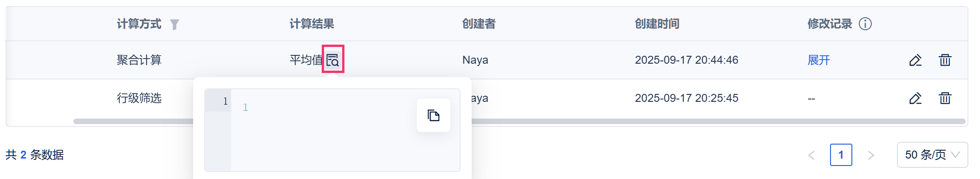Filter by 计算方式 column funnel icon
980x179 pixels.
[174, 24]
